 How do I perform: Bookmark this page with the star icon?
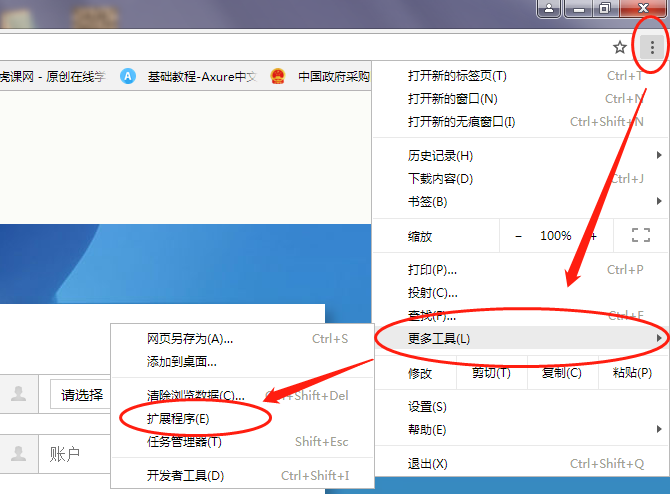[x=620, y=47]
